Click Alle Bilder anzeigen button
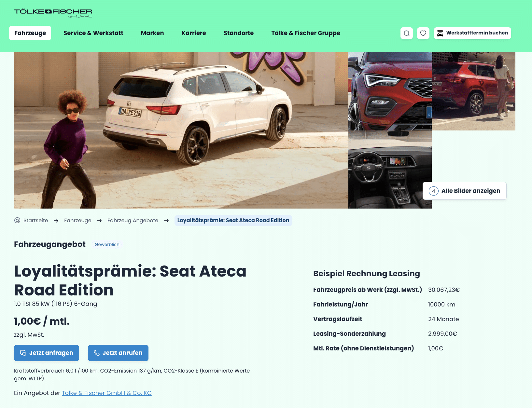Image resolution: width=532 pixels, height=408 pixels. click(464, 191)
